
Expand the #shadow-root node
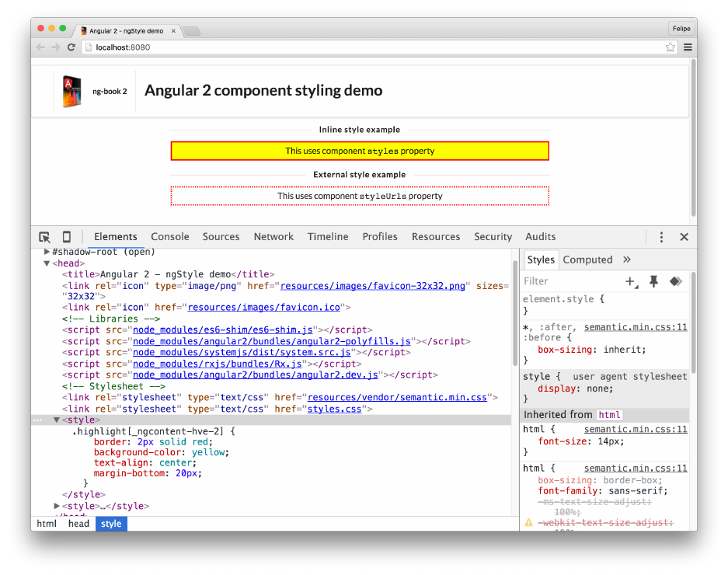point(47,252)
